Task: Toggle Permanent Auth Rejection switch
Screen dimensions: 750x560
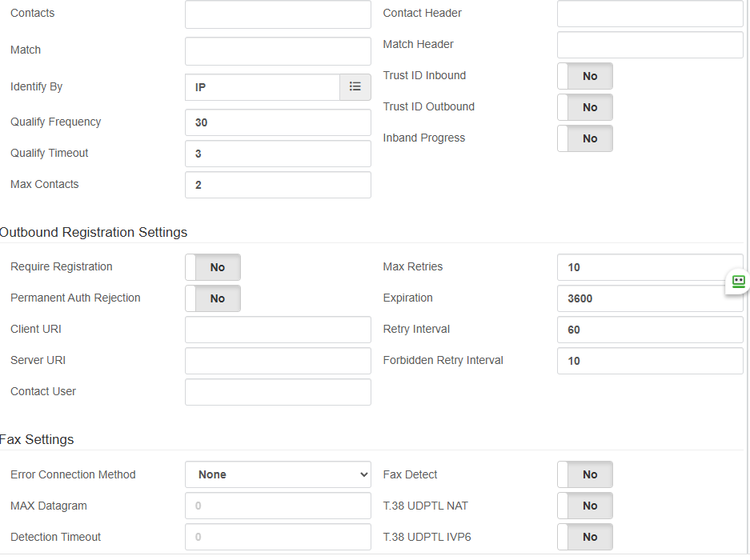Action: coord(213,298)
